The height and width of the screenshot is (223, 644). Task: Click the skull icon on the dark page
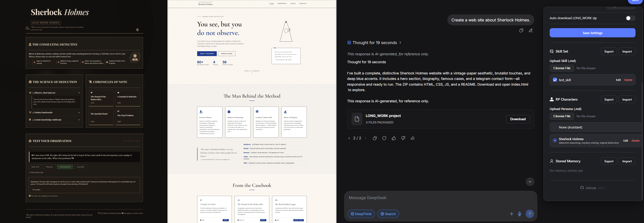pos(137,30)
